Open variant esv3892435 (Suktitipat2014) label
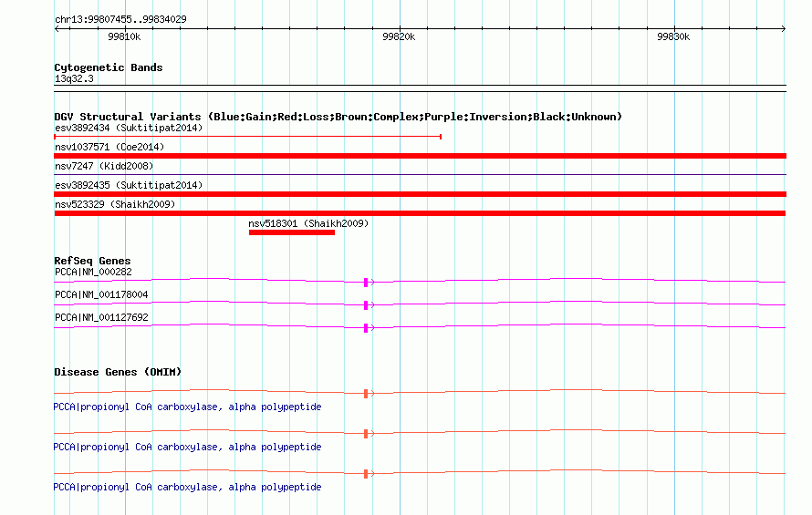Image resolution: width=812 pixels, height=515 pixels. tap(129, 185)
